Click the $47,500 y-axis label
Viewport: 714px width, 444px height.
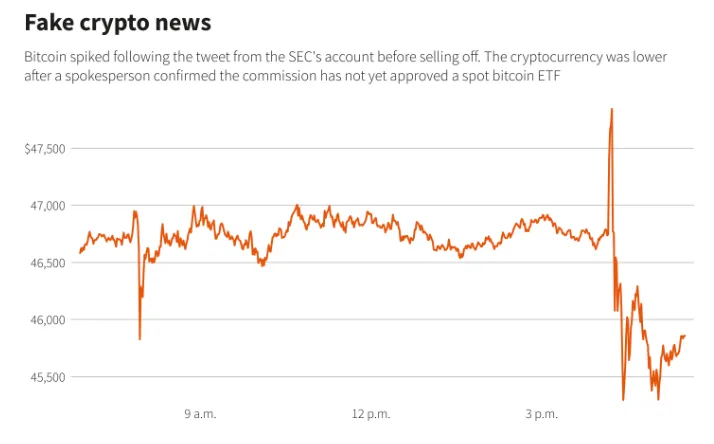tap(45, 149)
